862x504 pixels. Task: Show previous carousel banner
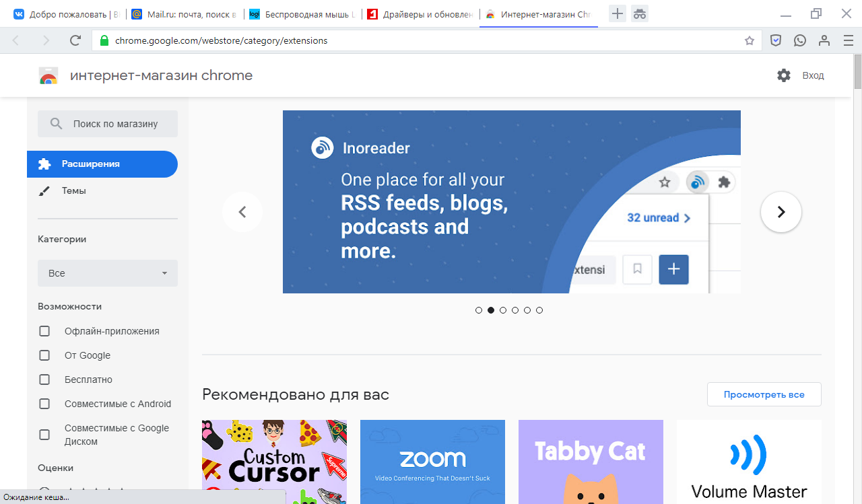(242, 212)
